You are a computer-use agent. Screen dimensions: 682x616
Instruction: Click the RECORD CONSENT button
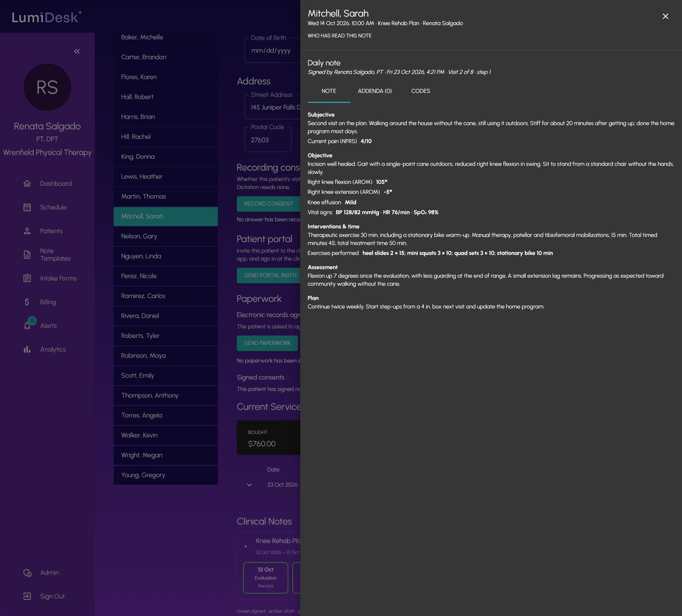[268, 204]
